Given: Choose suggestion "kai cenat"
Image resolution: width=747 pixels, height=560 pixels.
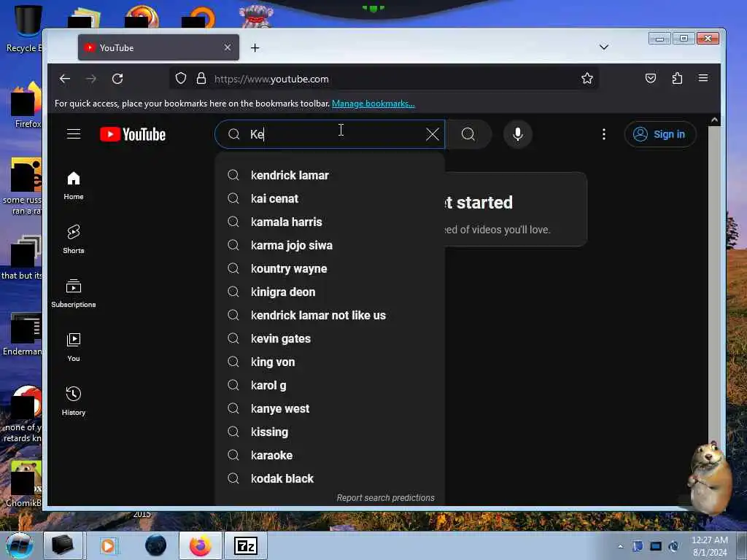Looking at the screenshot, I should click(330, 198).
